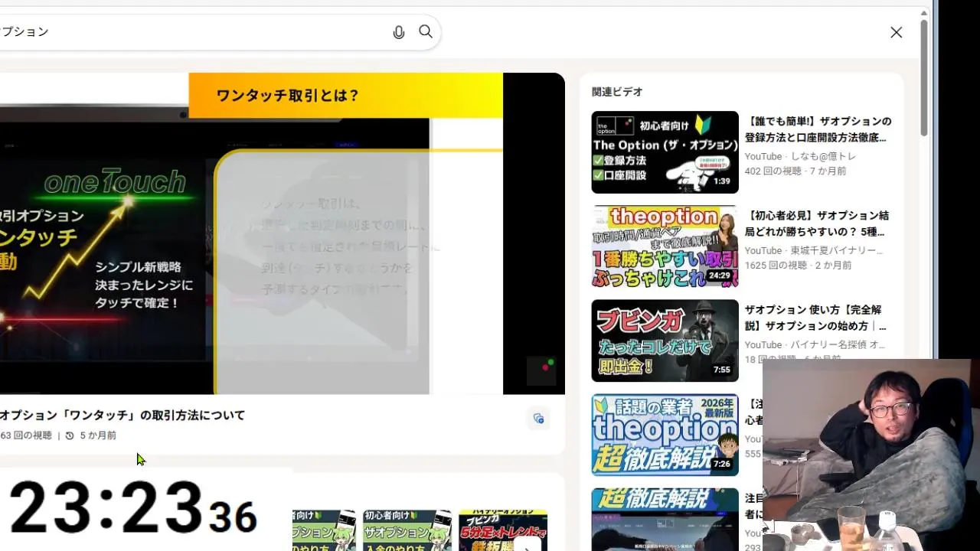The width and height of the screenshot is (980, 551).
Task: Click the microphone voice search icon
Action: [398, 32]
